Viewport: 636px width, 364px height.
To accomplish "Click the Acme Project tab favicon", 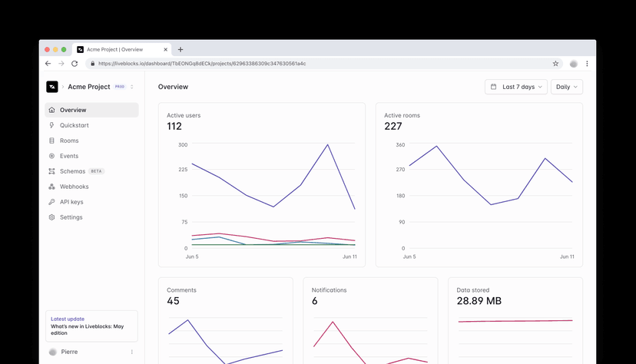I will 81,49.
